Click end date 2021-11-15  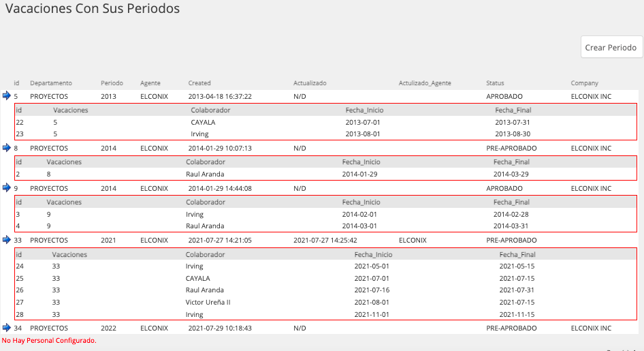[x=517, y=314]
